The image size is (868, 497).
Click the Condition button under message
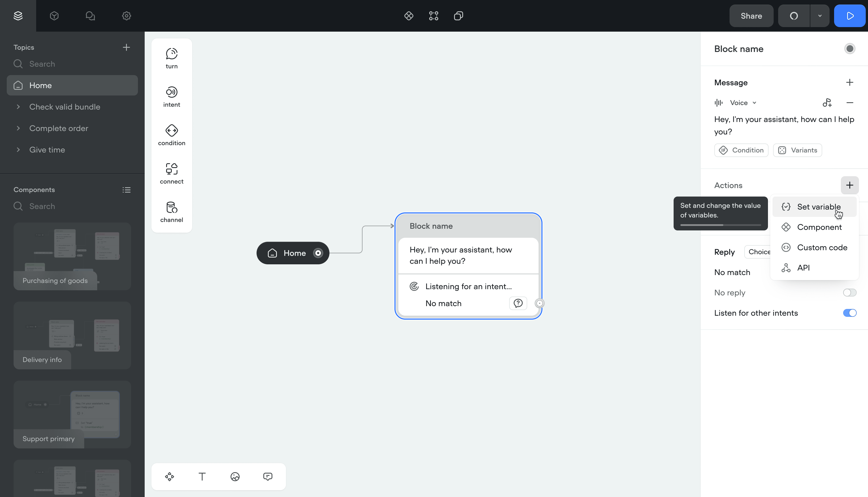tap(741, 150)
